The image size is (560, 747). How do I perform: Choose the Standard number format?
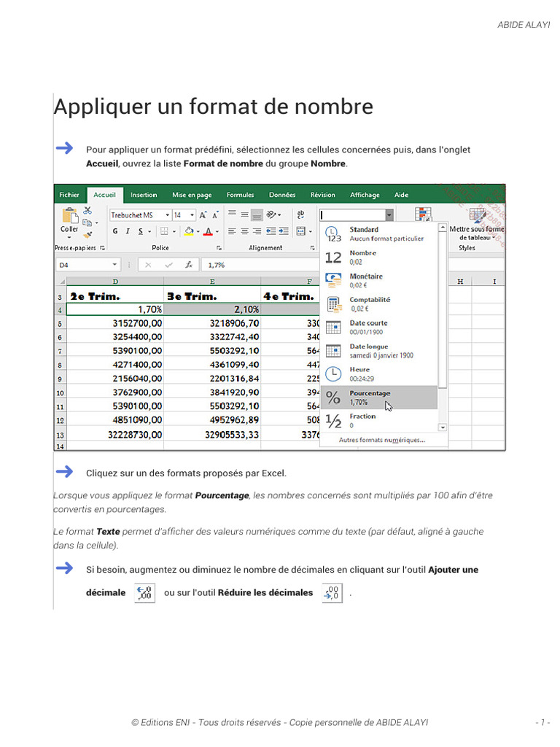click(x=379, y=234)
